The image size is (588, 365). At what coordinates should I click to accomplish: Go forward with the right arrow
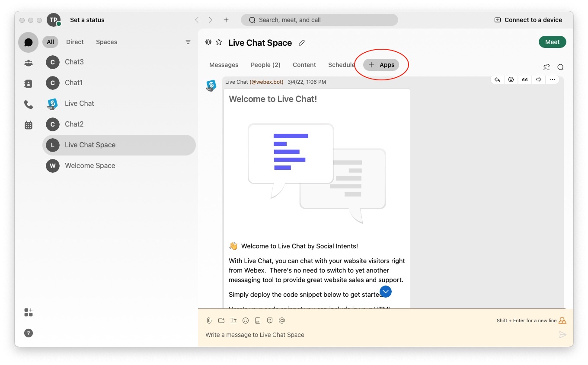211,20
